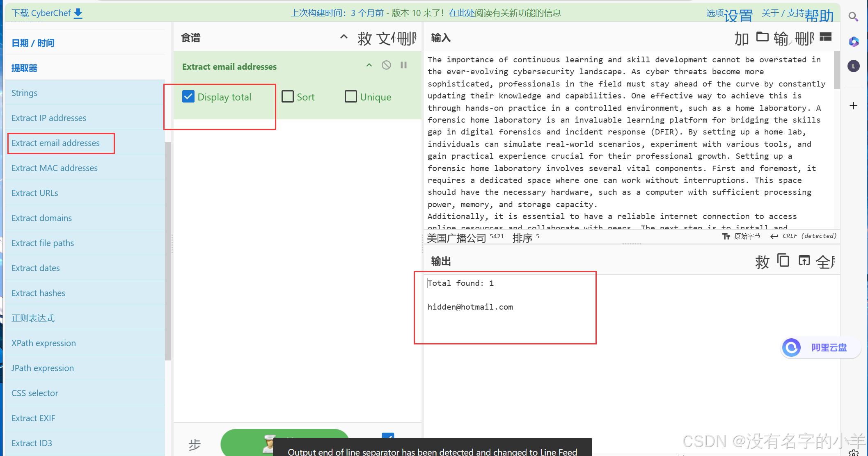Viewport: 868px width, 456px height.
Task: Copy output to clipboard icon
Action: (x=783, y=261)
